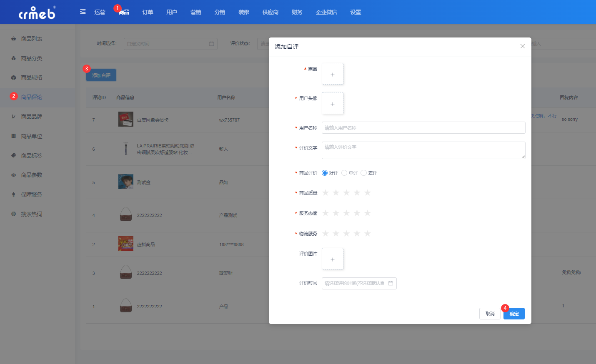Collapse the sidebar with the menu fold icon

click(x=83, y=12)
